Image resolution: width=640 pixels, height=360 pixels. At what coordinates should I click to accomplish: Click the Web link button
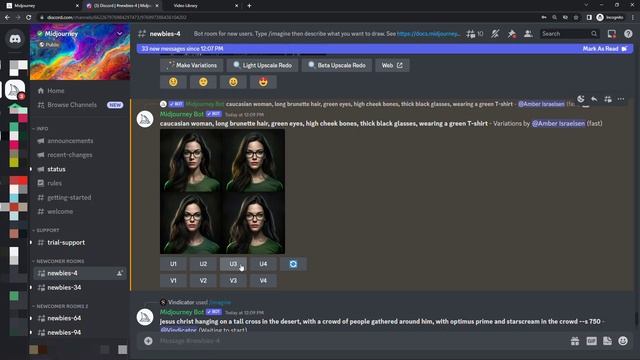click(x=392, y=65)
